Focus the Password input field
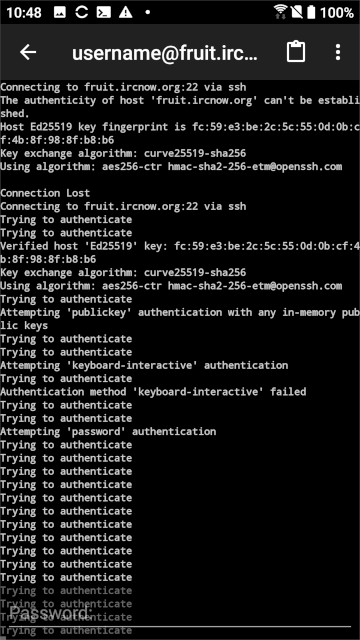 point(180,613)
